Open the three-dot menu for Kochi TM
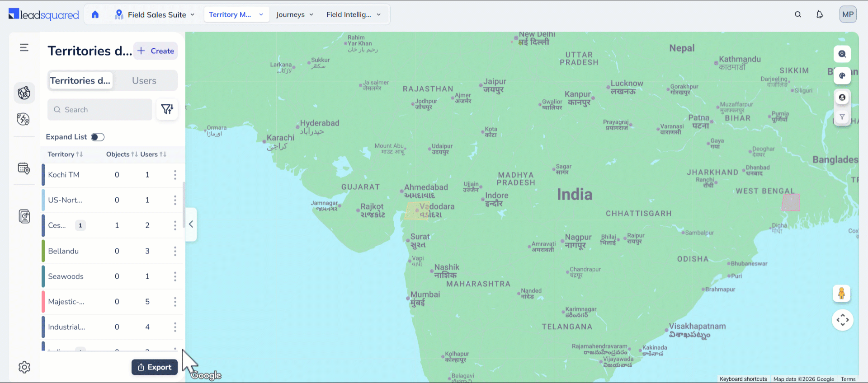 click(175, 175)
